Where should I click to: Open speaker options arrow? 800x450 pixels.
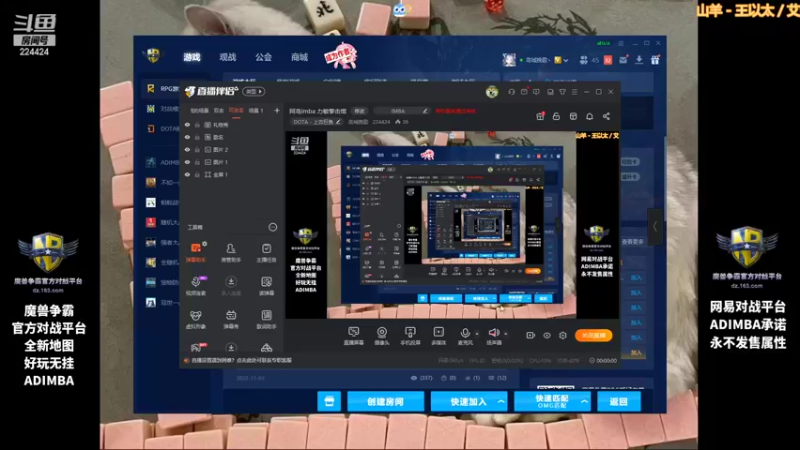tap(506, 334)
